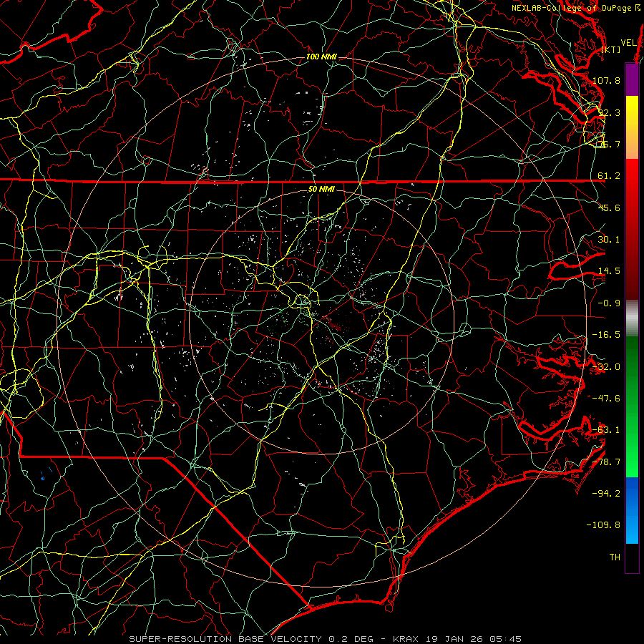Viewport: 644px width, 644px height.
Task: Click the -32.0 scale value
Action: coord(606,367)
